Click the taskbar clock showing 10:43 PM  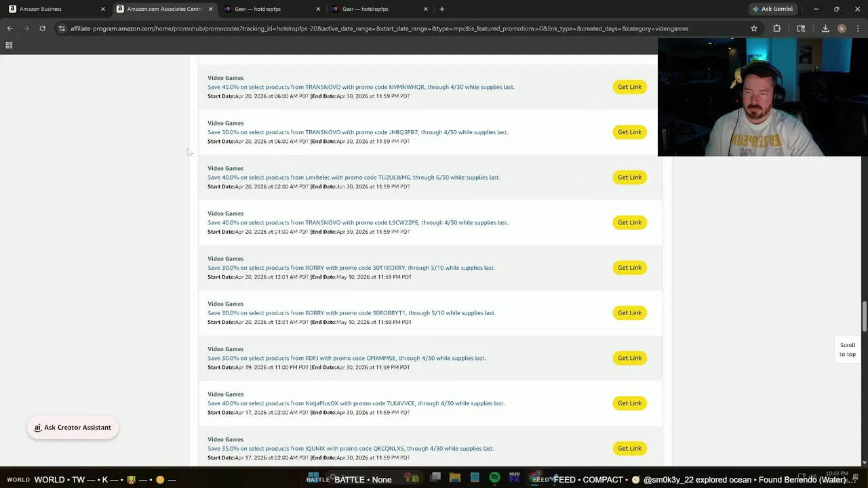click(837, 473)
